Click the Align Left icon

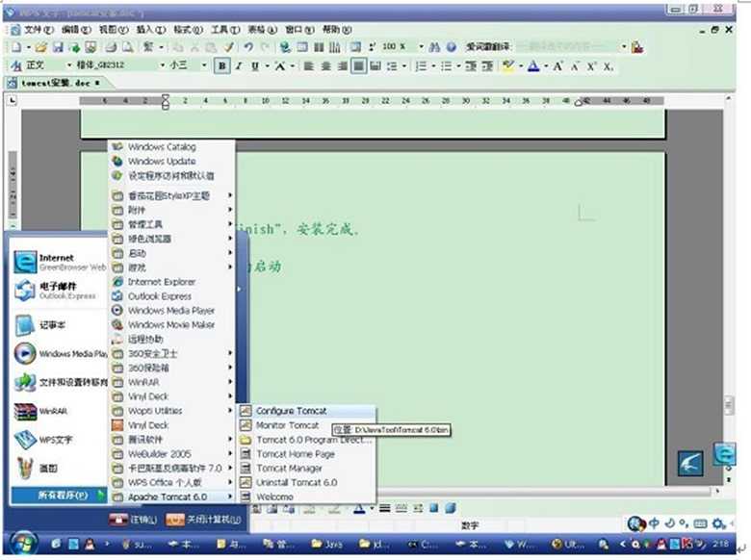[x=309, y=66]
